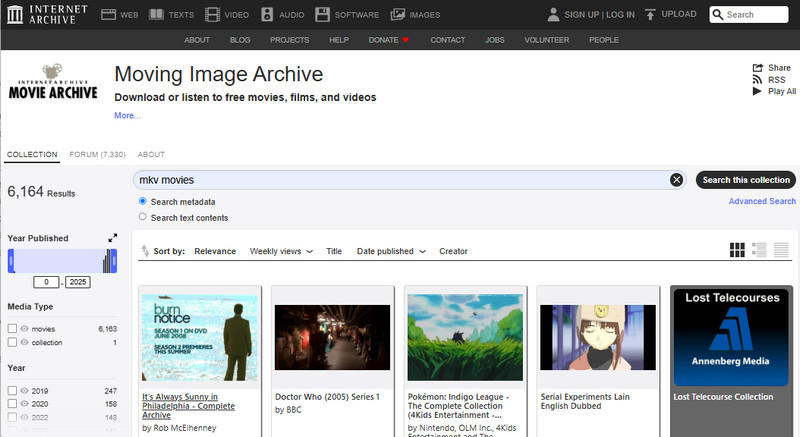This screenshot has height=437, width=800.
Task: Switch to the About tab
Action: click(x=151, y=155)
